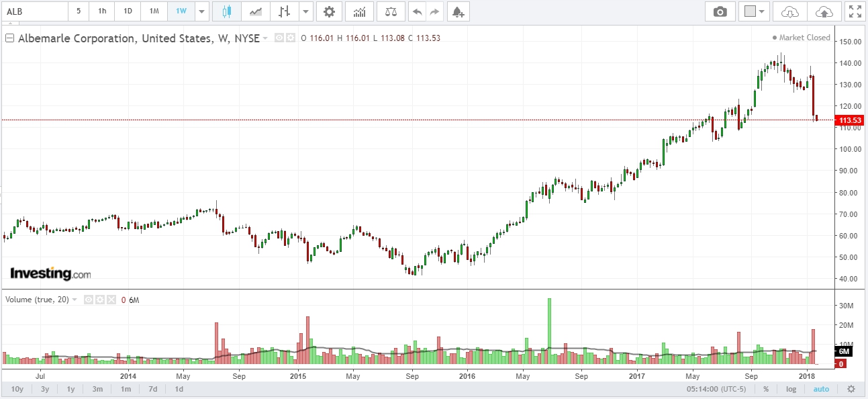
Task: Expand the time interval dropdown arrow
Action: pyautogui.click(x=201, y=11)
